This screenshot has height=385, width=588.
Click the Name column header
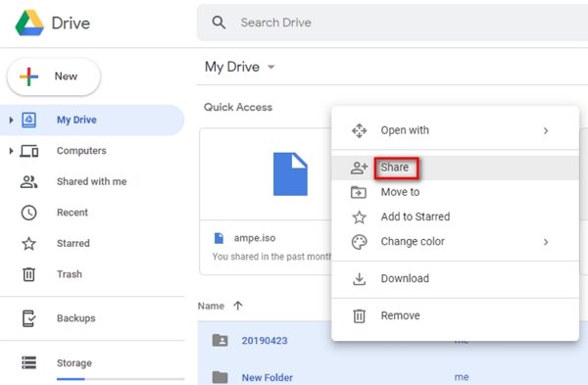pos(211,306)
